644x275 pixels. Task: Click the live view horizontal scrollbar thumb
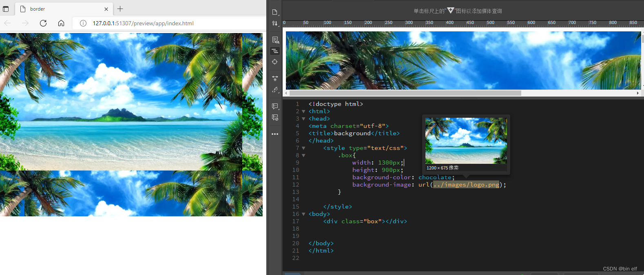click(405, 93)
